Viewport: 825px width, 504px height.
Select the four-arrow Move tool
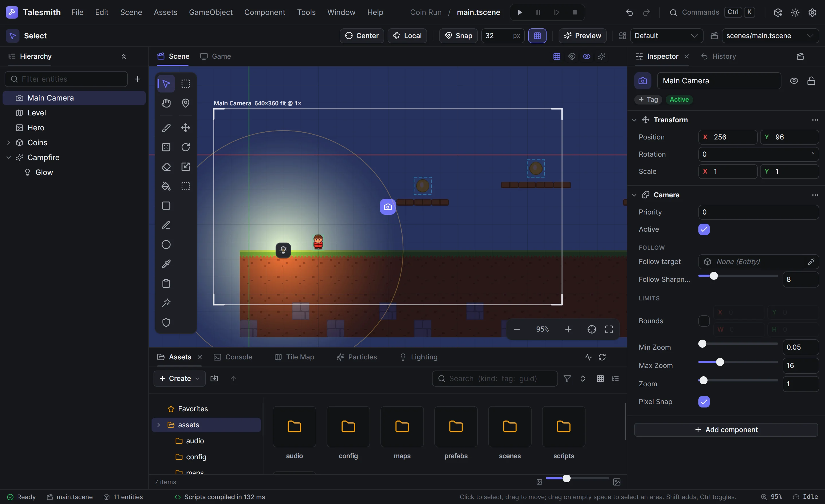[x=186, y=127]
